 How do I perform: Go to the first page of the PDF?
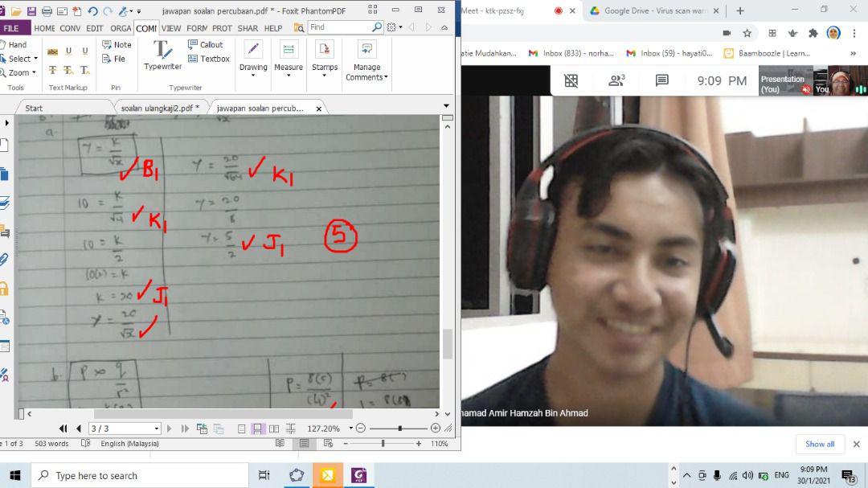pos(63,429)
